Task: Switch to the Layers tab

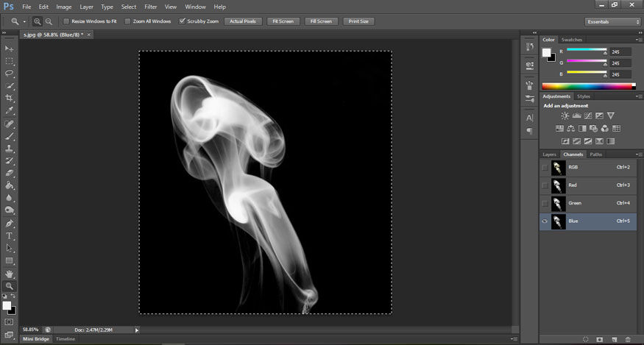Action: [x=549, y=154]
